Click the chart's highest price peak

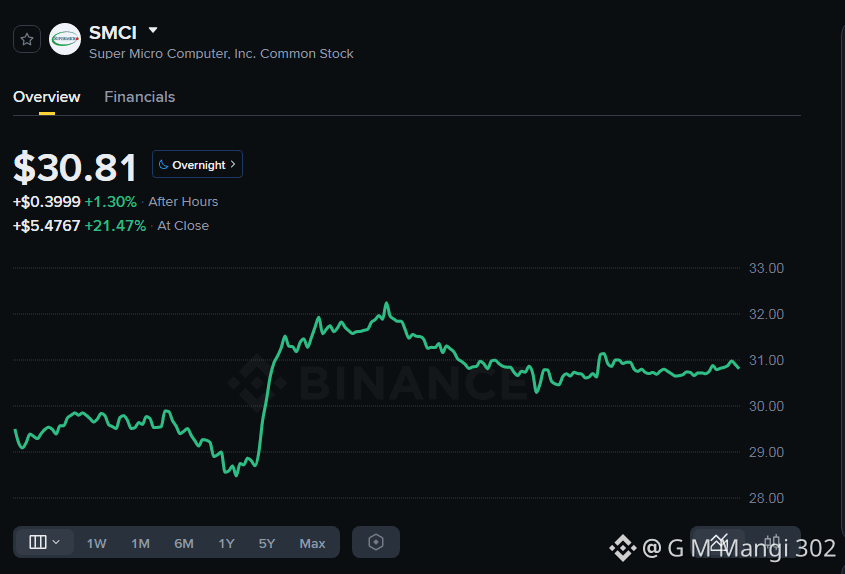tap(386, 304)
